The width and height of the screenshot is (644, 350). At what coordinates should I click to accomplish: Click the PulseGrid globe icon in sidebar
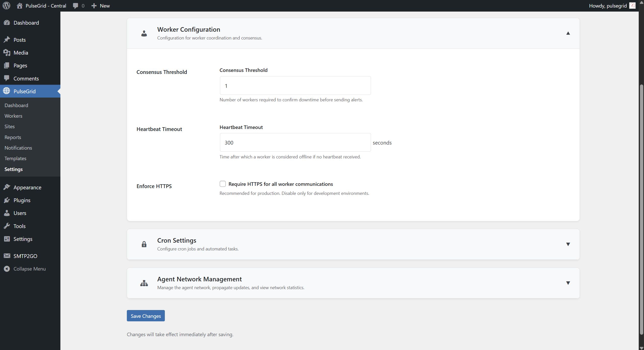(7, 91)
